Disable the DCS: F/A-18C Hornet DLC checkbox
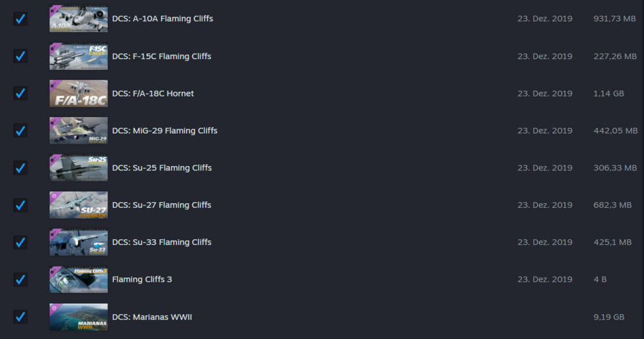Viewport: 644px width, 339px height. [21, 93]
